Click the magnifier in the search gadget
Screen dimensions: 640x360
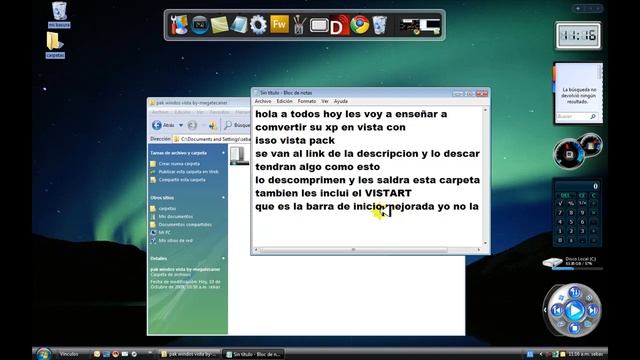click(593, 117)
